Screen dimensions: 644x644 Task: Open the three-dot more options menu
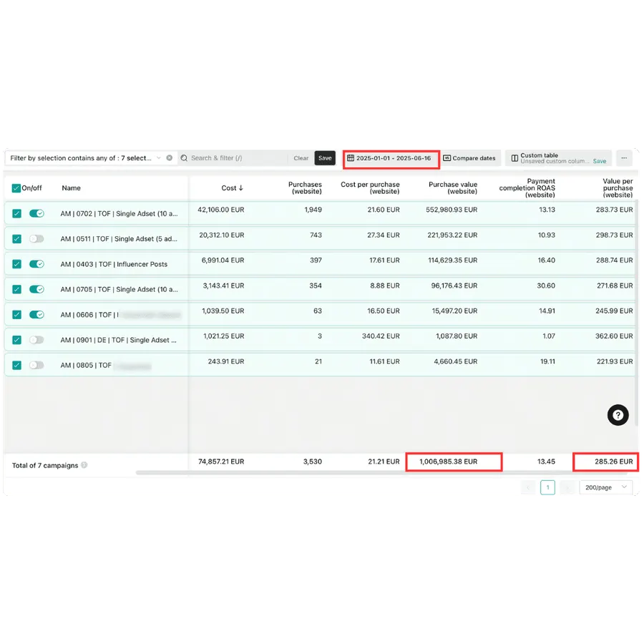pos(624,158)
